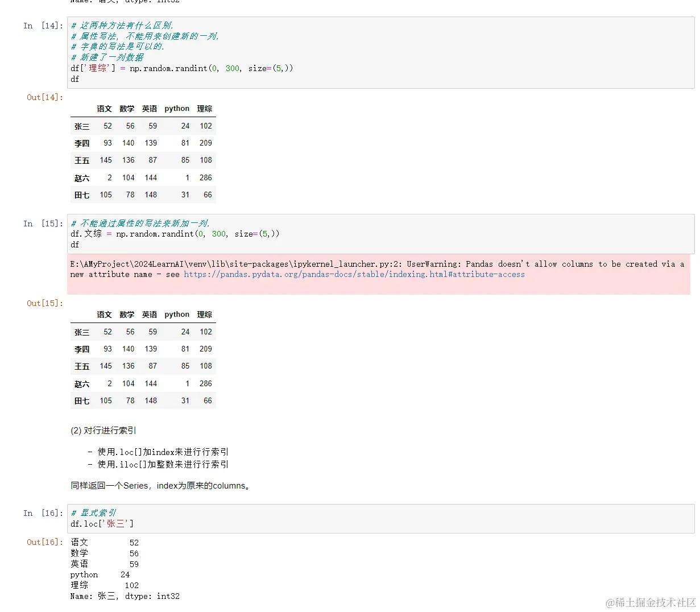Click row label '田七' in Out[15] table
This screenshot has width=700, height=612.
point(82,401)
